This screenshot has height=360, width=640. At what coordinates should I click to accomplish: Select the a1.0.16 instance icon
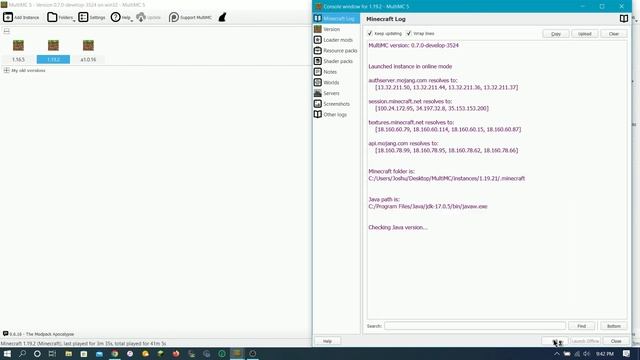click(x=88, y=45)
